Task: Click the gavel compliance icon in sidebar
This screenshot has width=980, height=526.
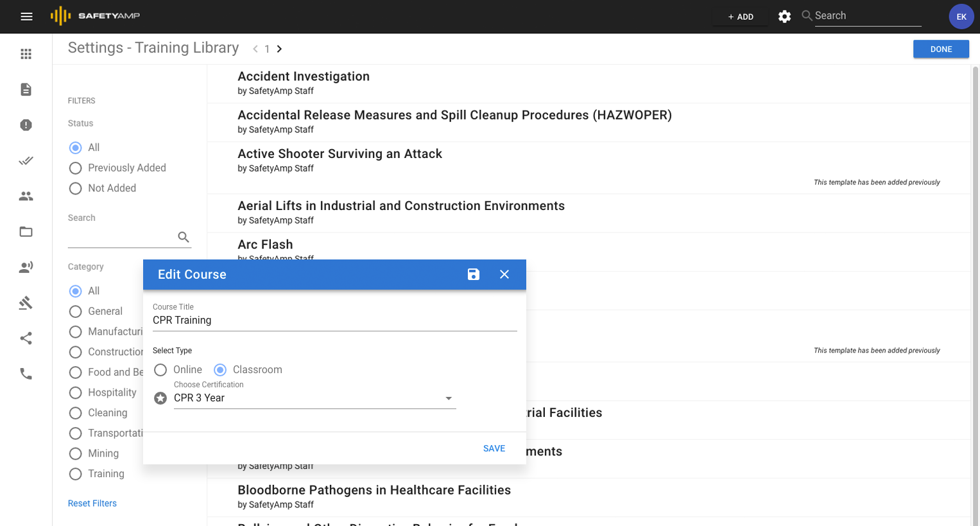Action: click(26, 302)
